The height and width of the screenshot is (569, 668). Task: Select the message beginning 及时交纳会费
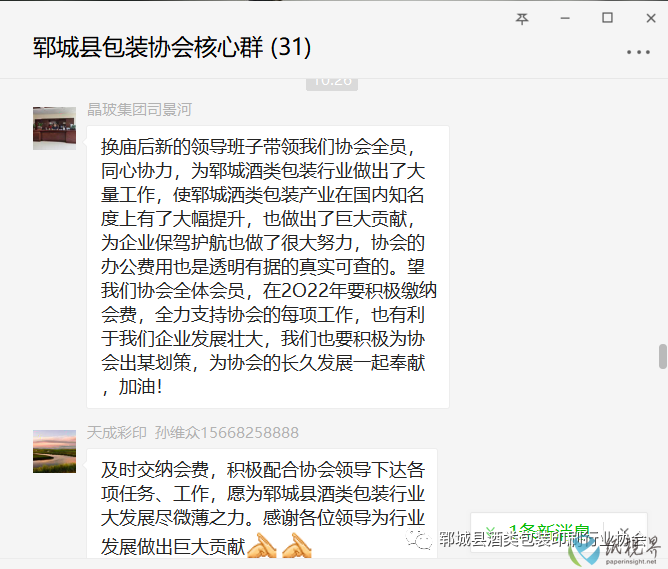(262, 503)
